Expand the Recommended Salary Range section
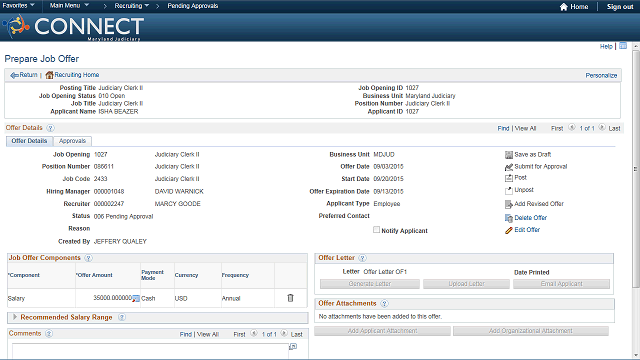The width and height of the screenshot is (640, 360). tap(15, 317)
